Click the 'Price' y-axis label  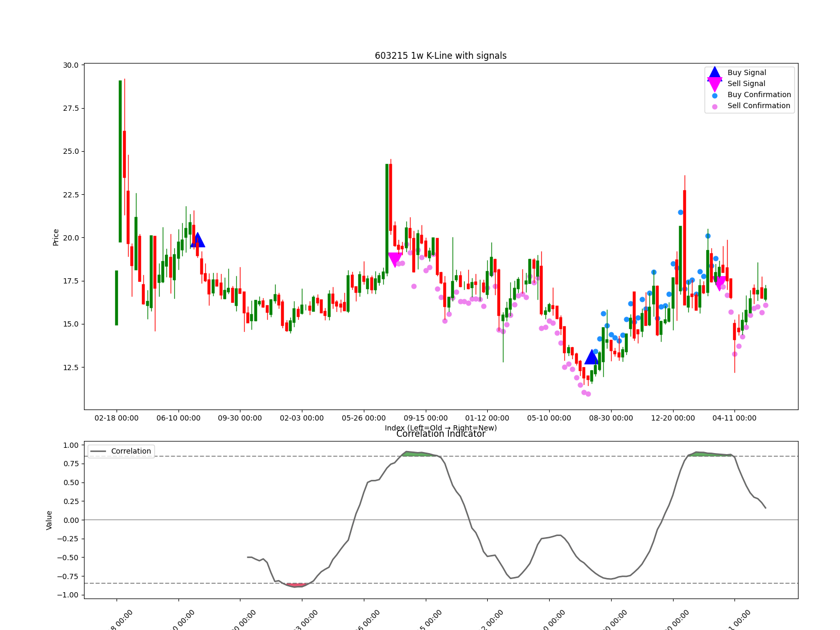pos(56,237)
